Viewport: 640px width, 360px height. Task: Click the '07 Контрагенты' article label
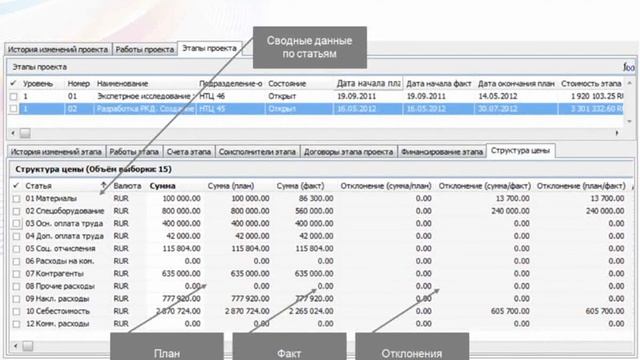55,273
